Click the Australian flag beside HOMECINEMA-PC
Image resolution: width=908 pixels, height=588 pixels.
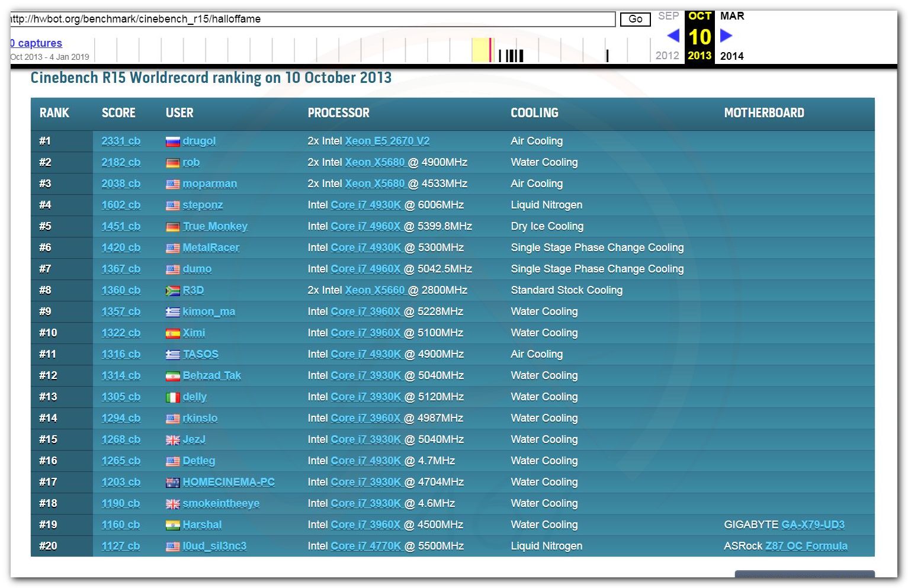coord(172,483)
